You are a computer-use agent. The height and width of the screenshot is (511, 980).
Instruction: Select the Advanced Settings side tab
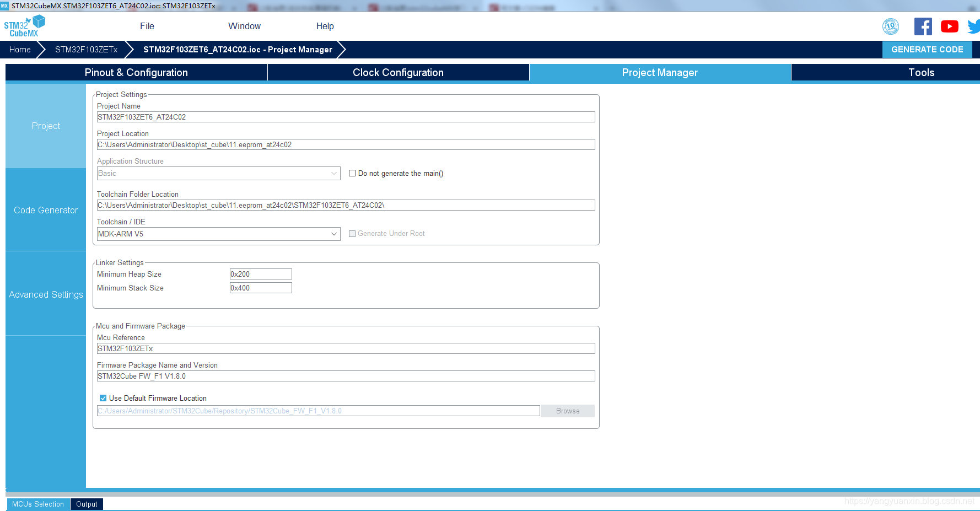[46, 294]
